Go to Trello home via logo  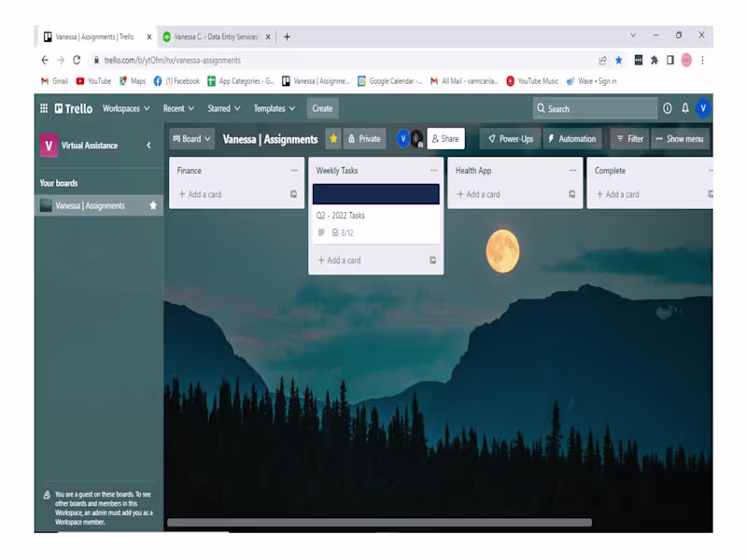[74, 108]
